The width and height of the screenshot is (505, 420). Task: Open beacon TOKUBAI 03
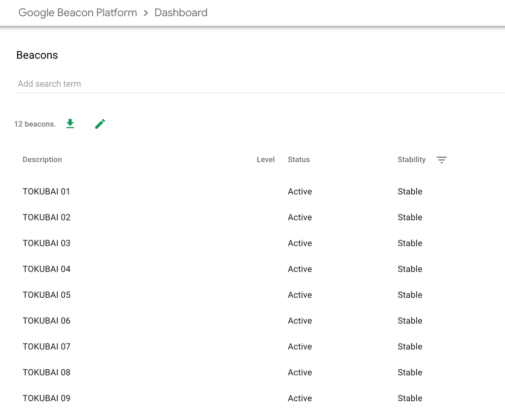46,243
